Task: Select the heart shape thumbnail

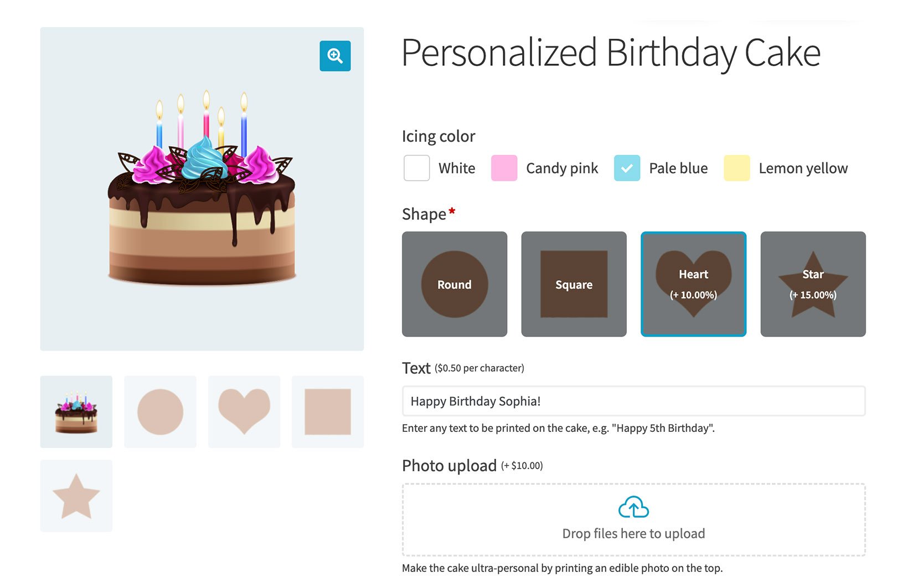Action: tap(244, 411)
